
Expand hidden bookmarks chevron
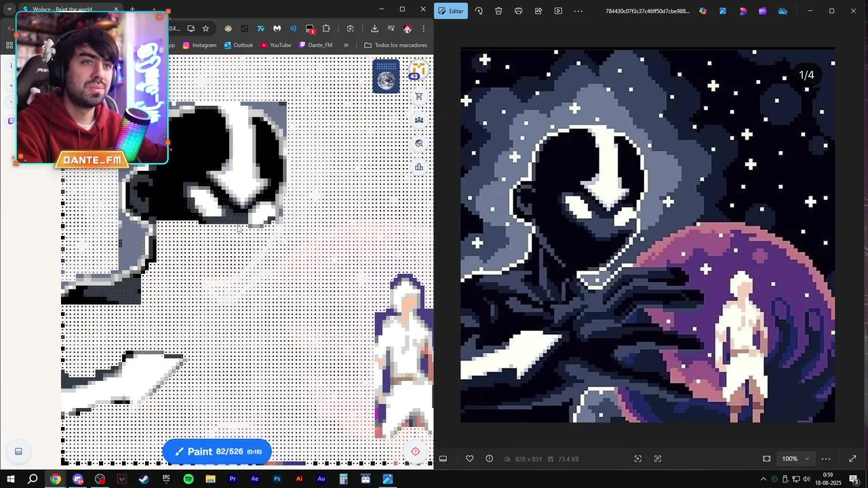[346, 45]
